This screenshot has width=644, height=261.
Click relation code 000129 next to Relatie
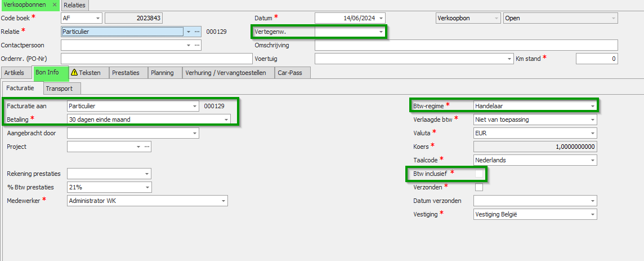pyautogui.click(x=216, y=32)
